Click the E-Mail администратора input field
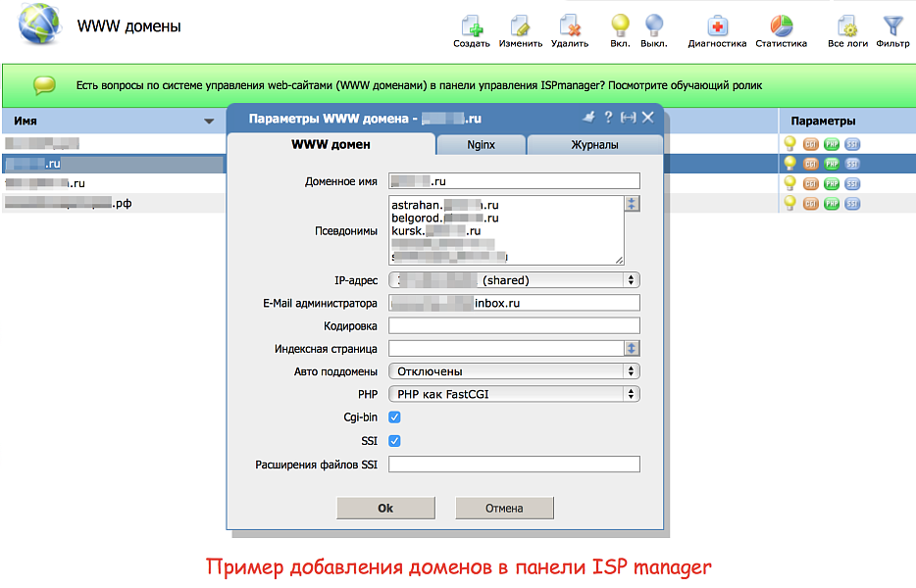The image size is (916, 588). [514, 302]
